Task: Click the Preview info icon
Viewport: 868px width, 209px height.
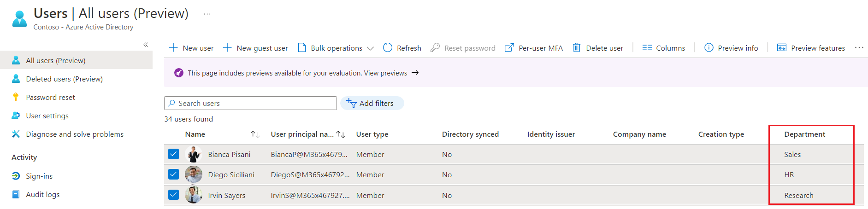Action: coord(709,48)
